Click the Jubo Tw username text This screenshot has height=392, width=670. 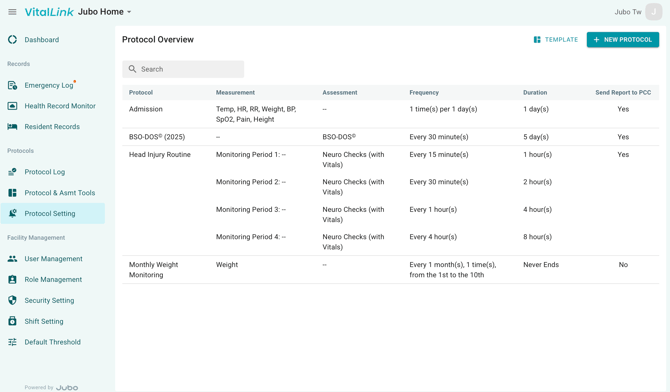(x=628, y=12)
